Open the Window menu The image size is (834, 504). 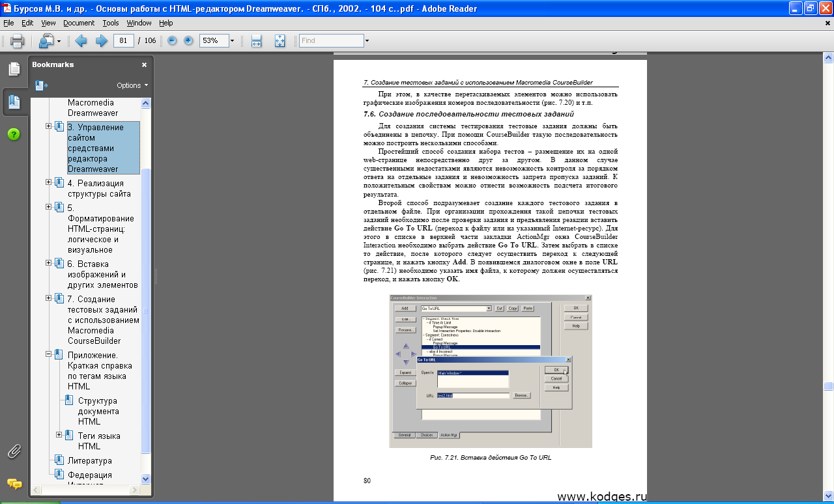click(x=139, y=23)
